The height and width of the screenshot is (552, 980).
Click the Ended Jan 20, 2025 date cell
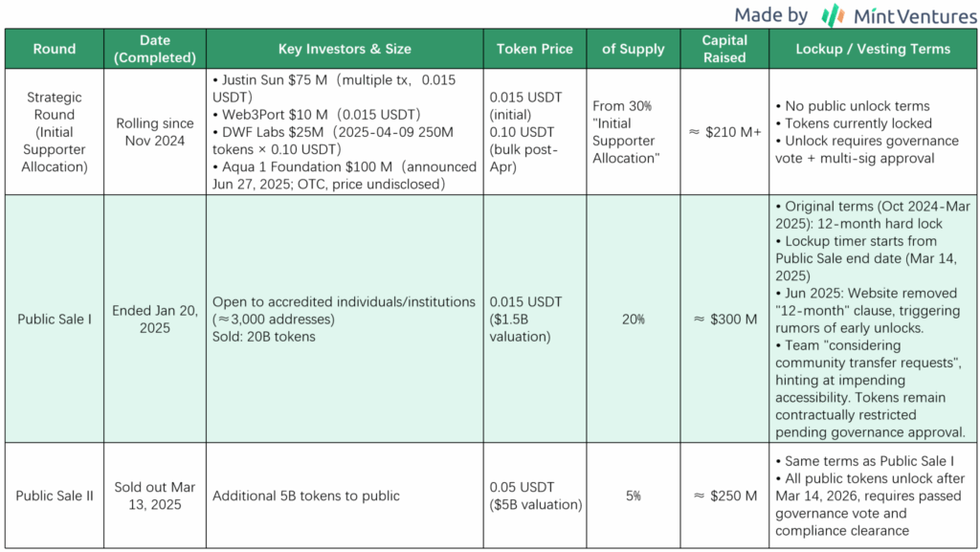pos(155,320)
